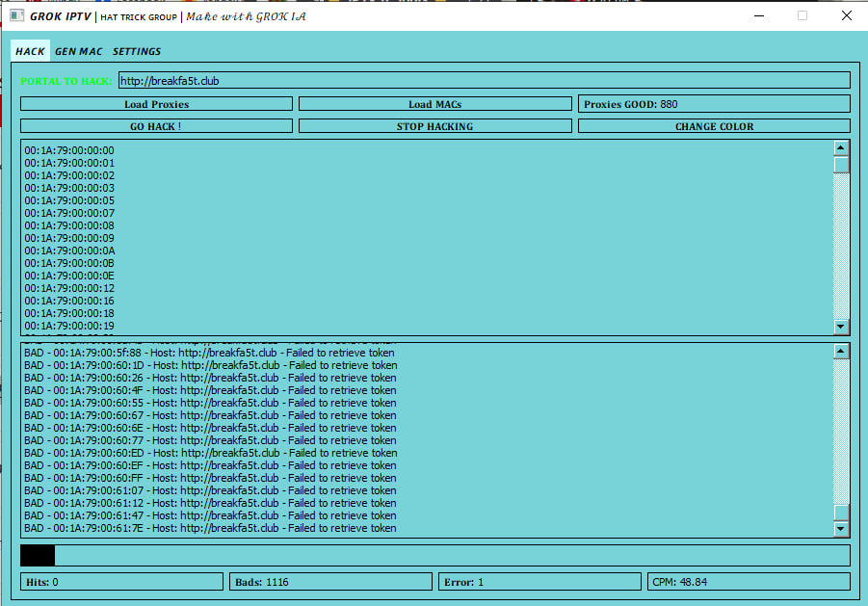
Task: Click the MAC list scroll-down arrow
Action: (x=840, y=327)
